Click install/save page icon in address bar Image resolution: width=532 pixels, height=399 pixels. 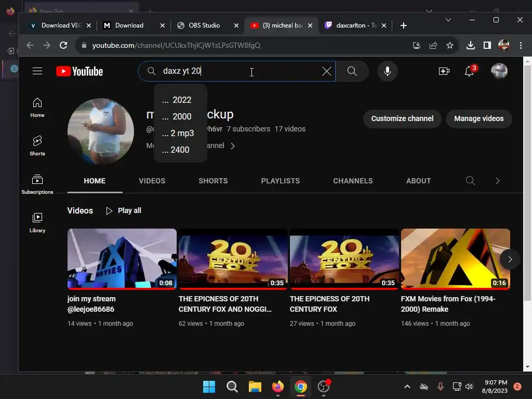click(x=417, y=45)
